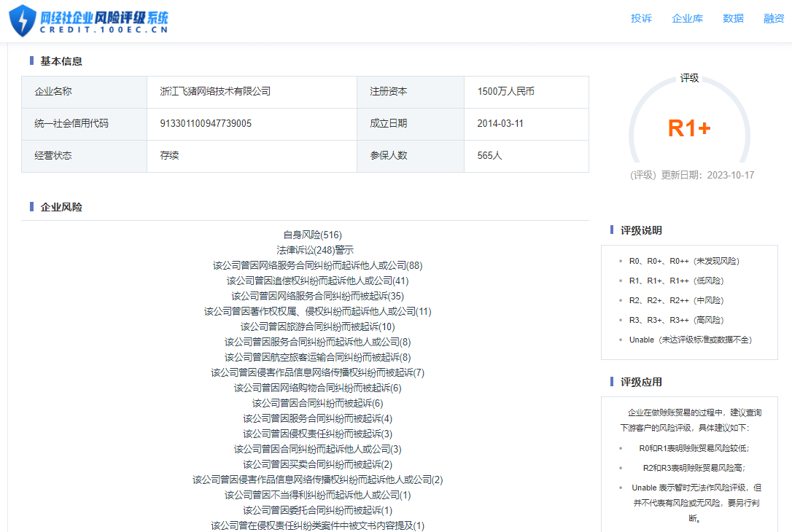The width and height of the screenshot is (792, 532).
Task: Expand the 自身风险(516) risk category
Action: point(312,235)
